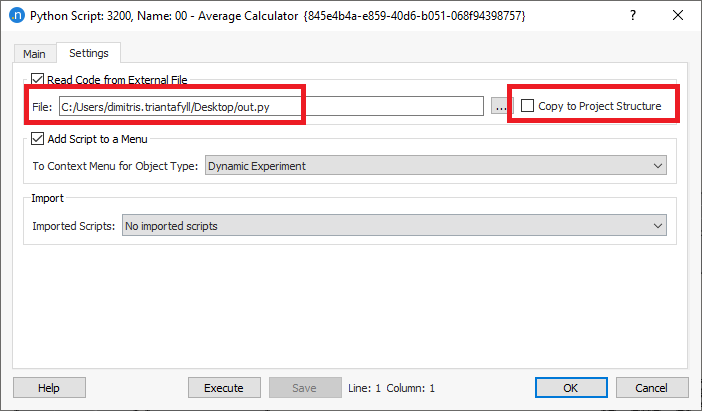
Task: Open the Imported Scripts dropdown
Action: [394, 226]
